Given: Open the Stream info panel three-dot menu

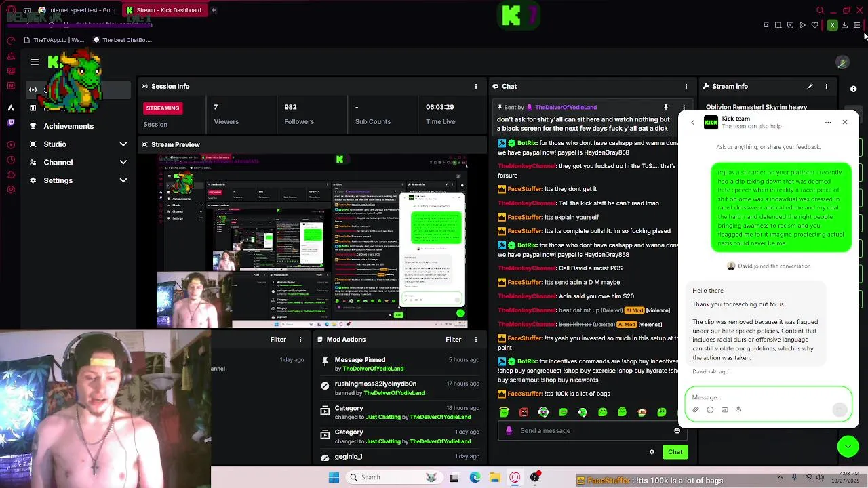Looking at the screenshot, I should [827, 87].
